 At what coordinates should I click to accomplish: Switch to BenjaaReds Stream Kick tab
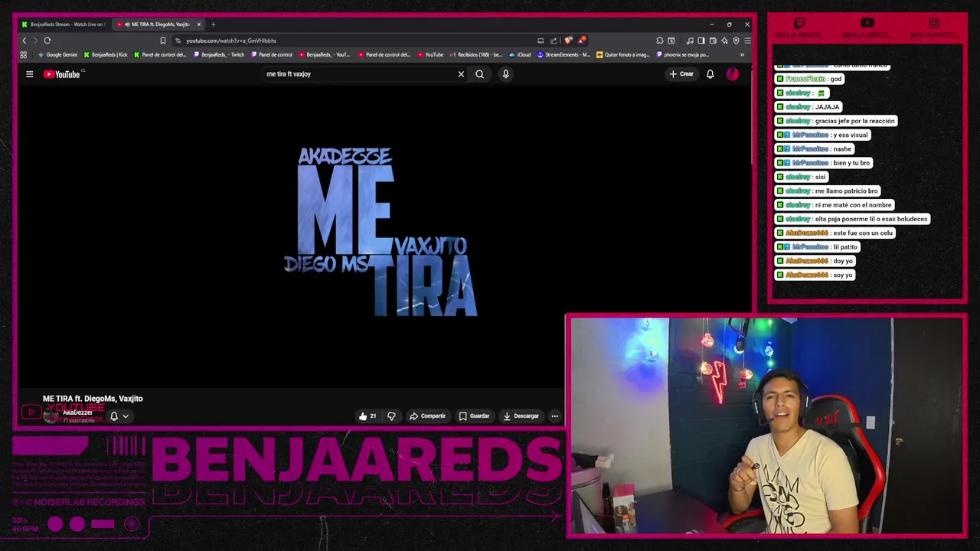click(64, 24)
